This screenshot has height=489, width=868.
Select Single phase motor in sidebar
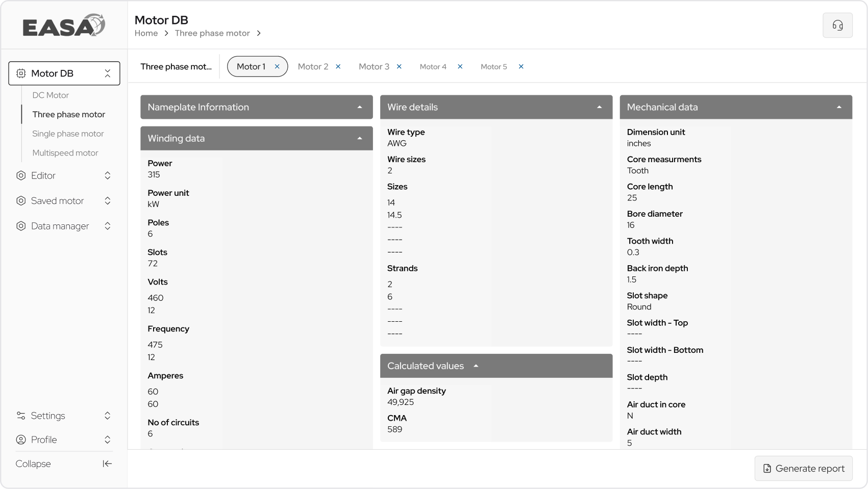click(x=68, y=134)
